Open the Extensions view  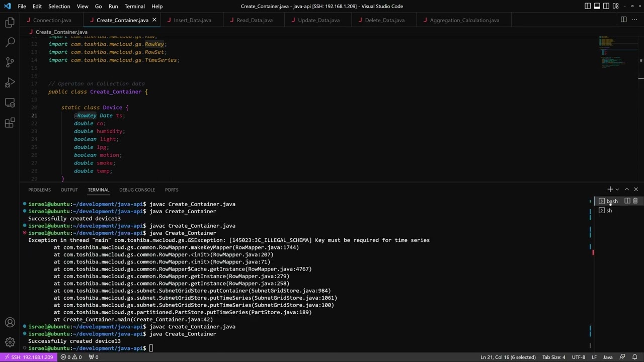tap(10, 123)
